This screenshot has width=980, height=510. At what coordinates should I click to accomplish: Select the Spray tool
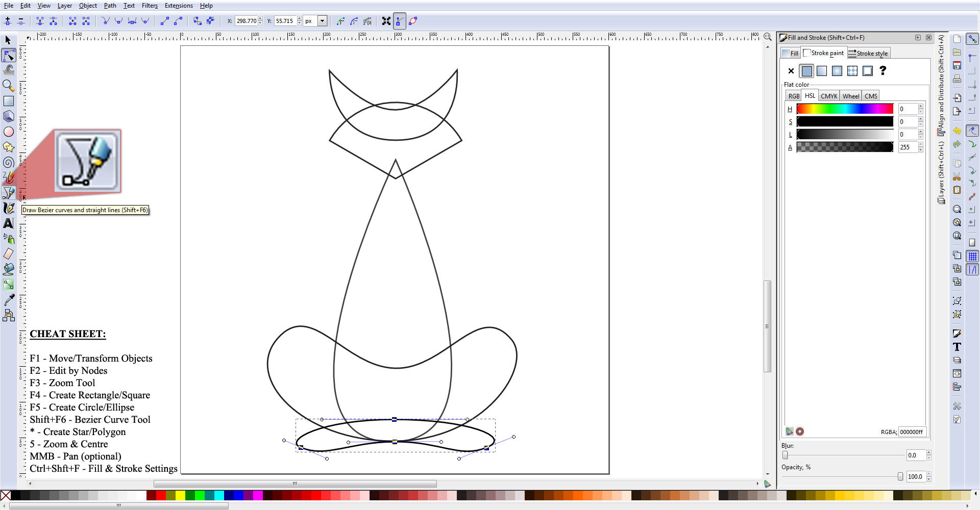[9, 239]
